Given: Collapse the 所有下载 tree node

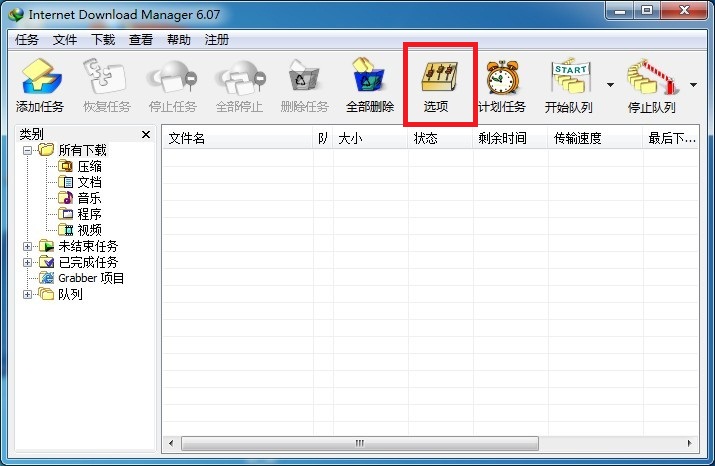Looking at the screenshot, I should [x=28, y=150].
